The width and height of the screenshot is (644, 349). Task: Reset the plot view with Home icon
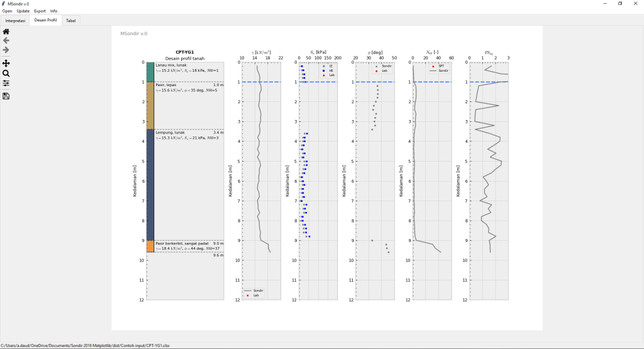pyautogui.click(x=6, y=31)
